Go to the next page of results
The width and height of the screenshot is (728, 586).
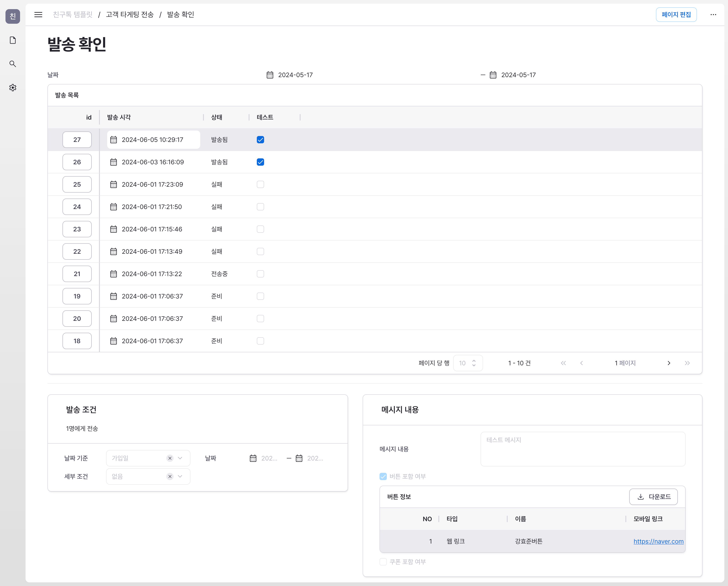click(669, 363)
